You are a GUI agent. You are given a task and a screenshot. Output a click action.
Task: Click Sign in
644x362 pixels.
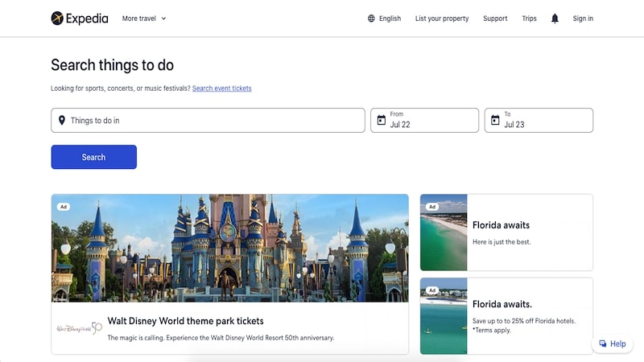(583, 19)
